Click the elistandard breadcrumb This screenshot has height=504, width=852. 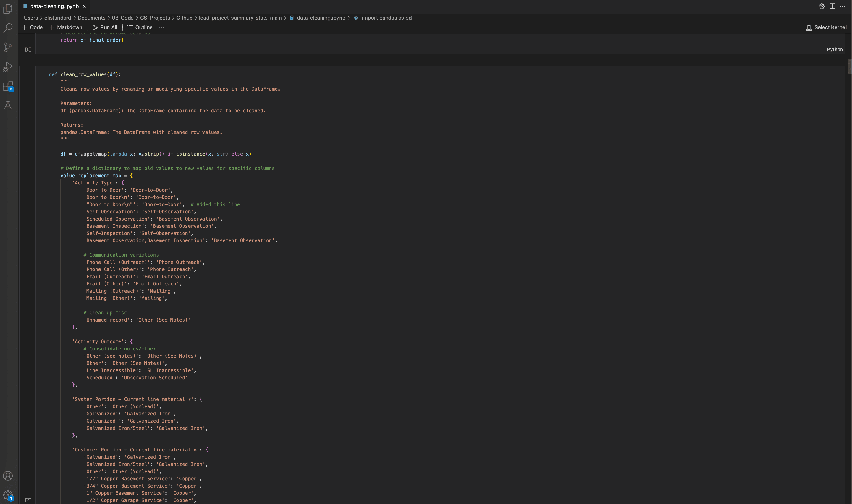click(58, 18)
